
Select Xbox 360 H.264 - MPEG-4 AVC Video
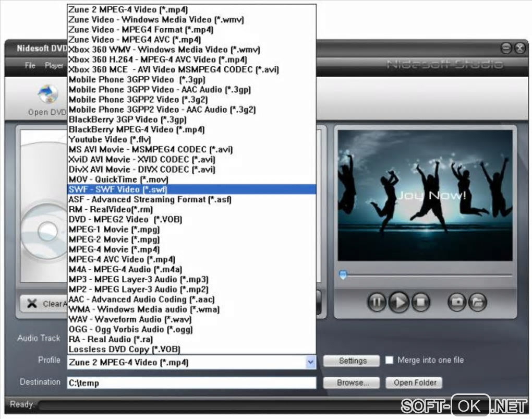click(192, 59)
